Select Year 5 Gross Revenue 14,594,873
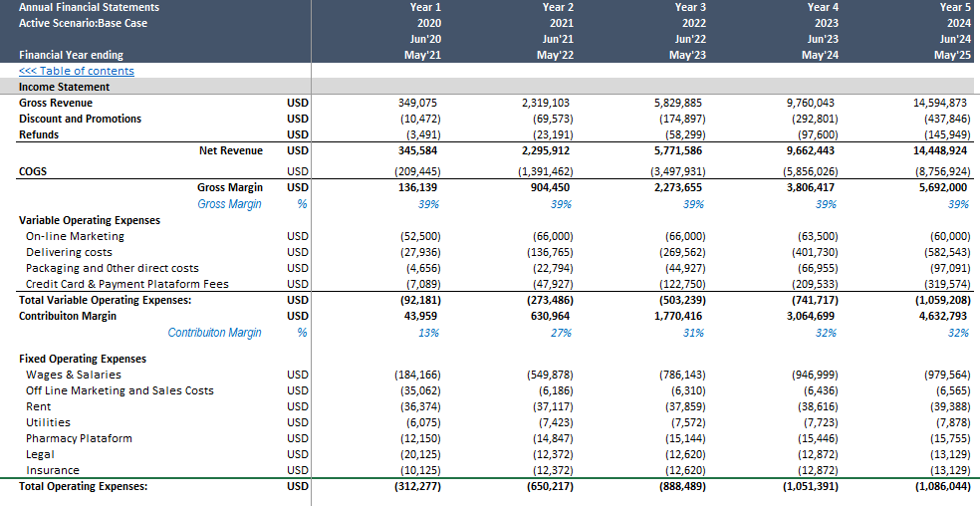The height and width of the screenshot is (506, 980). pyautogui.click(x=939, y=103)
